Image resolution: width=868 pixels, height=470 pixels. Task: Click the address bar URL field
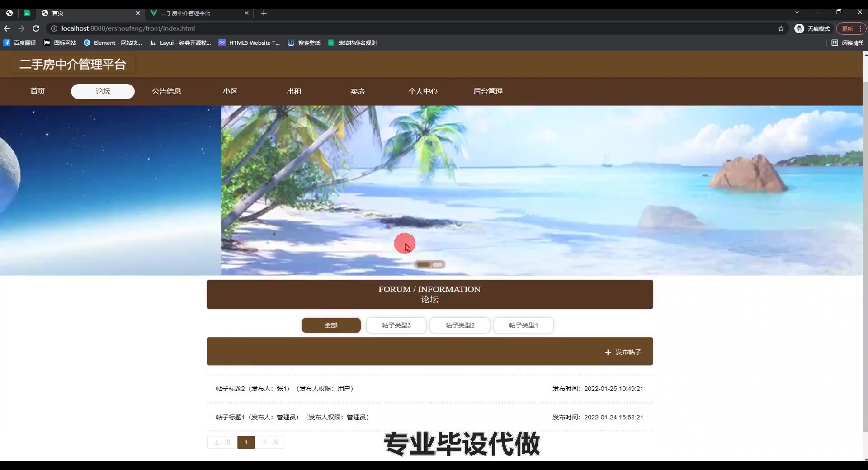click(x=416, y=28)
